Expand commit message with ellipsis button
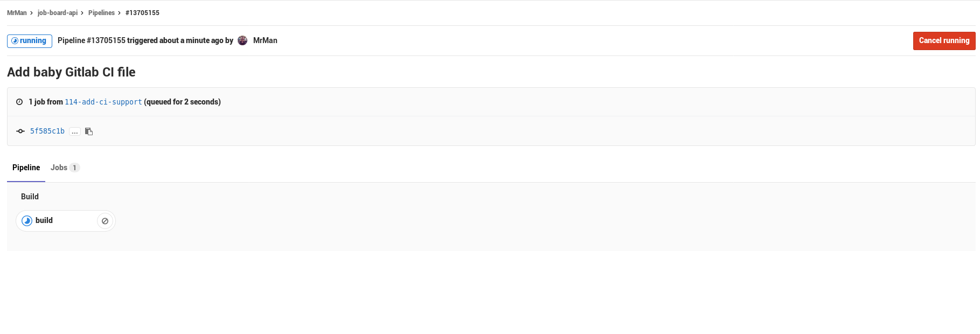This screenshot has height=334, width=980. [75, 131]
